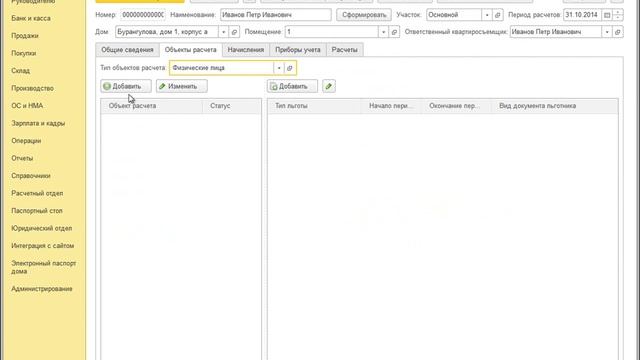The height and width of the screenshot is (360, 640).
Task: Open the Приборы учета tab
Action: pos(298,50)
